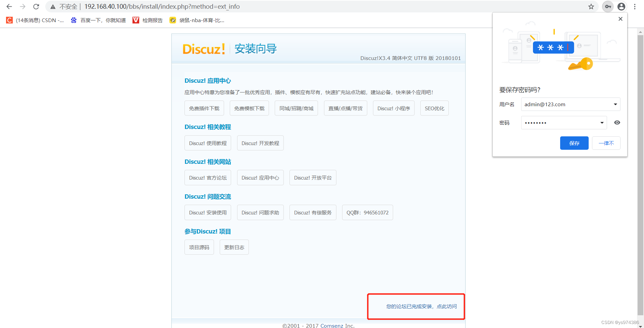Click the Discuz!X3.4 version text

[x=411, y=58]
